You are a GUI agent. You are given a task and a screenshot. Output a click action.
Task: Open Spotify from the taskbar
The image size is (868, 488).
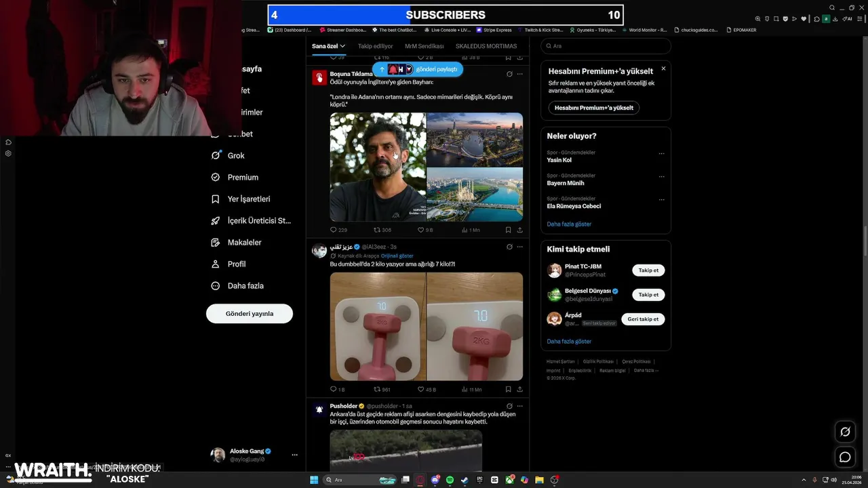click(450, 480)
